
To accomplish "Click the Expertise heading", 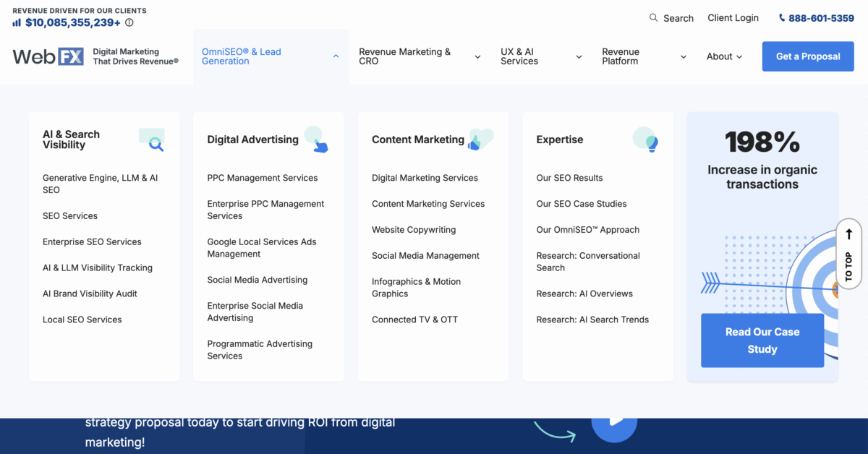I will [560, 140].
